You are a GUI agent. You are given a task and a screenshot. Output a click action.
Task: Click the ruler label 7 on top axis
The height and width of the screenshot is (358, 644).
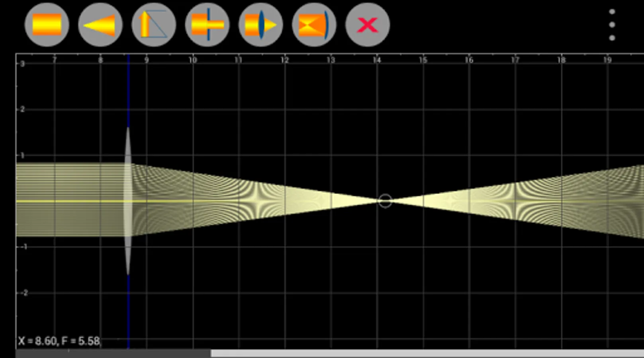coord(55,60)
